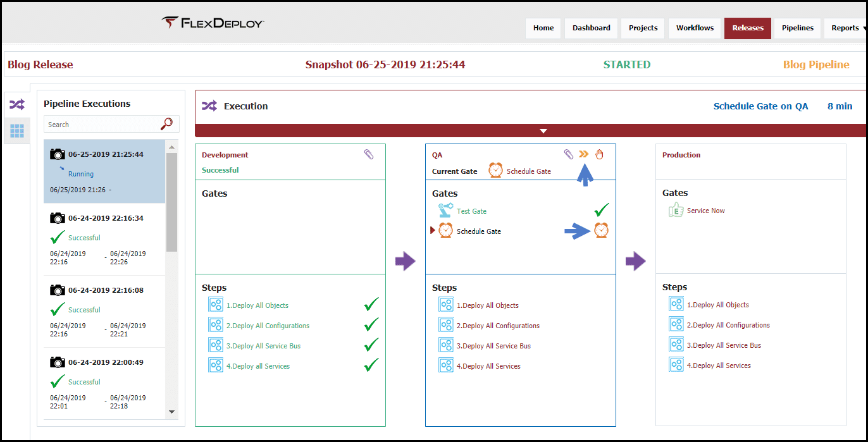Image resolution: width=868 pixels, height=442 pixels.
Task: Select the 06-24-2019 22:16:34 snapshot execution
Action: coord(104,239)
